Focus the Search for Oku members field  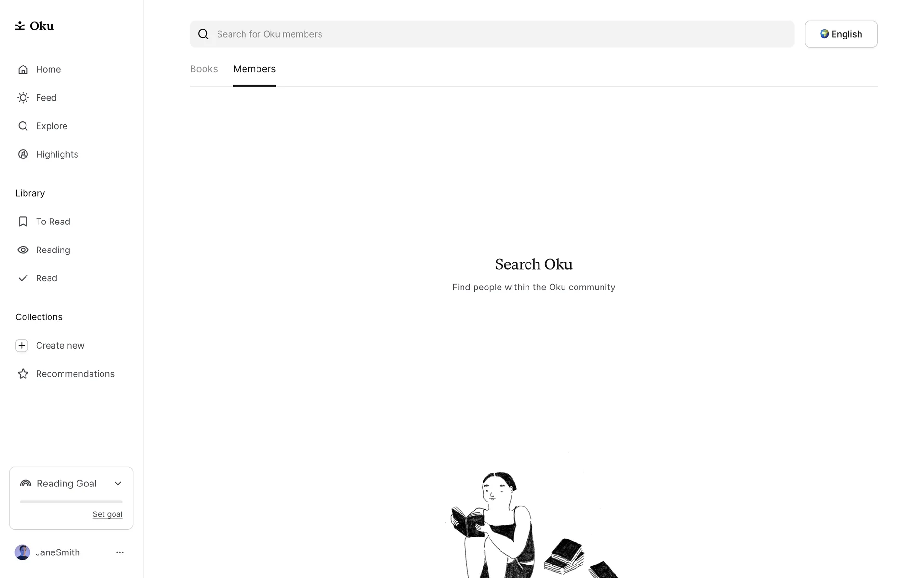pos(492,34)
